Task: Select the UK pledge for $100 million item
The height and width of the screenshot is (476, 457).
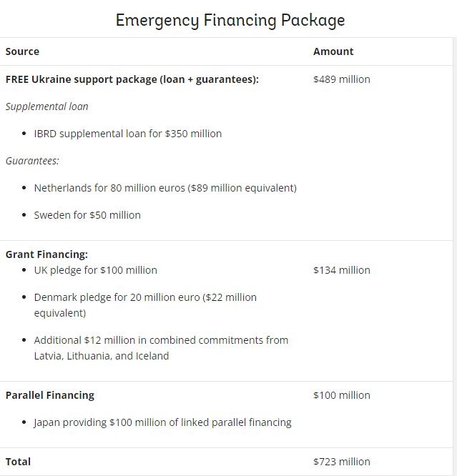Action: 95,270
